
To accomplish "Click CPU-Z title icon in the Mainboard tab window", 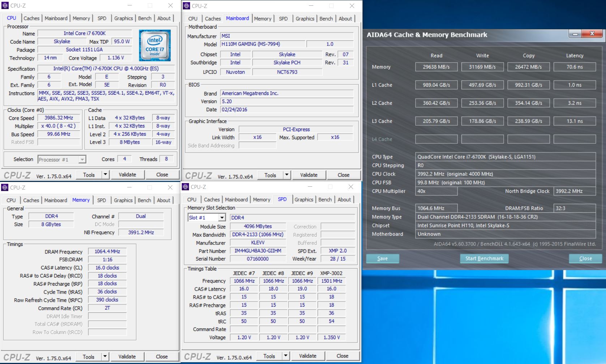I will point(186,5).
